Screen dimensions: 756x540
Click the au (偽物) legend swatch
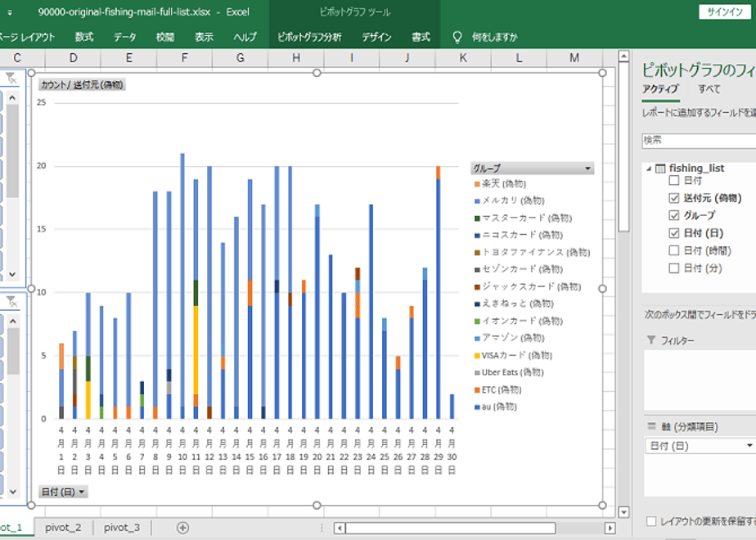pos(477,407)
